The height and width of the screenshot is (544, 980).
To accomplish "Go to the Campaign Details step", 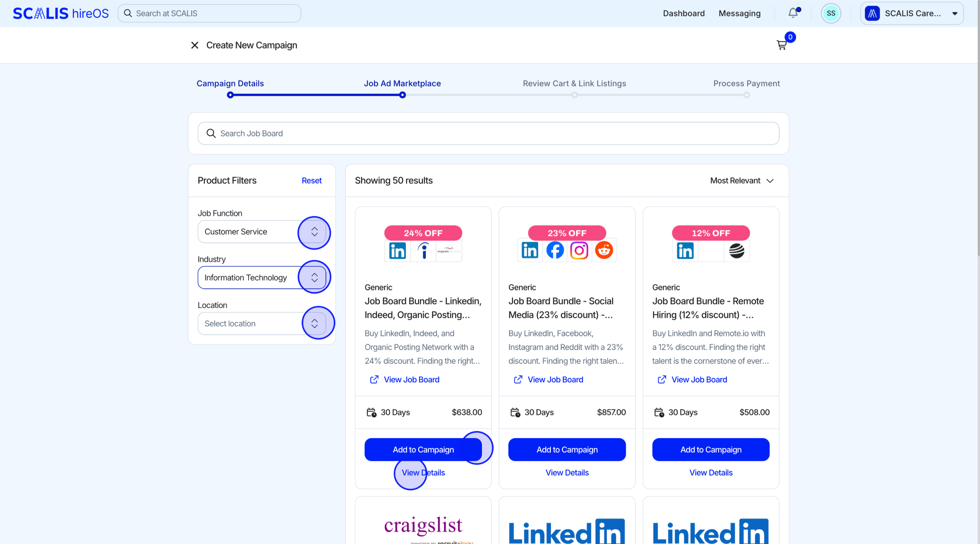I will click(x=230, y=83).
